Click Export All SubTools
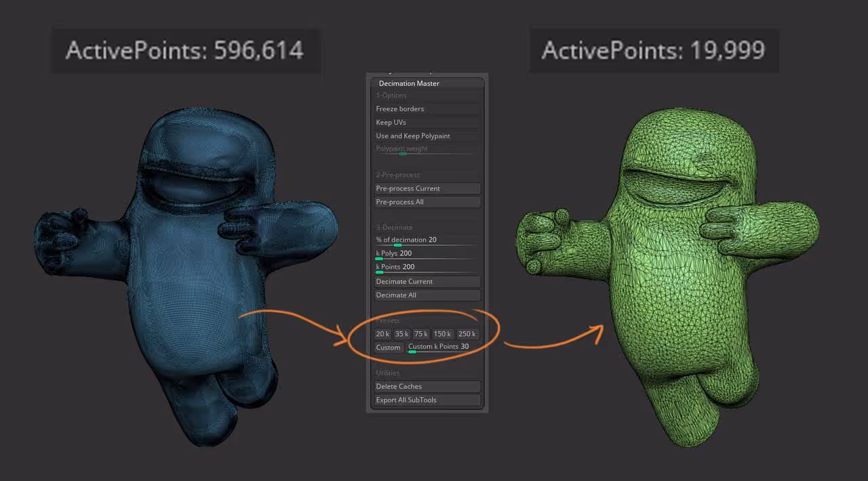 pyautogui.click(x=427, y=400)
